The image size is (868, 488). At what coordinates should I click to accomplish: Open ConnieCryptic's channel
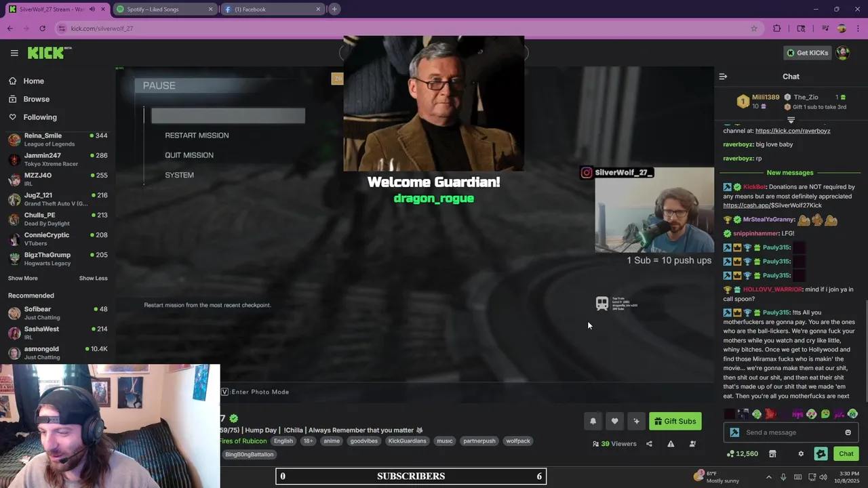point(58,239)
